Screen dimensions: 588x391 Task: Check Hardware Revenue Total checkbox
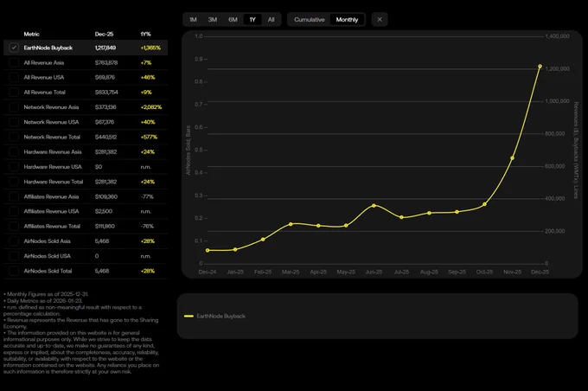pos(14,182)
